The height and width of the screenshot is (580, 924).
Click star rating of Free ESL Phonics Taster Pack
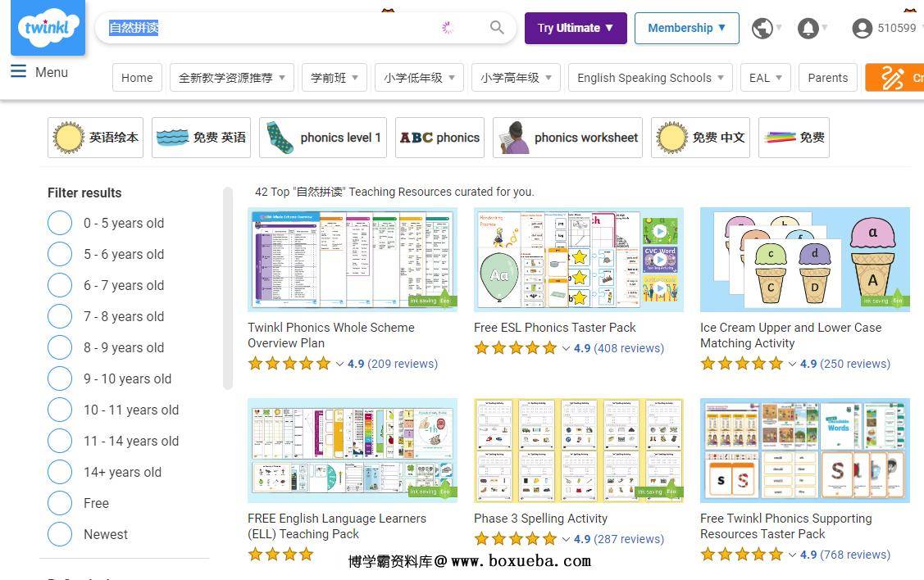[516, 348]
